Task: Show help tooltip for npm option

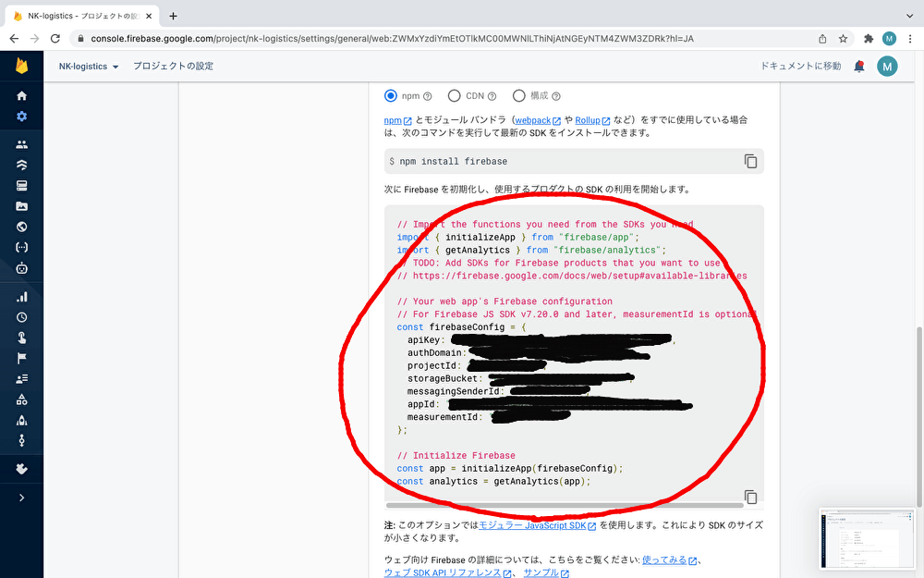Action: pos(428,96)
